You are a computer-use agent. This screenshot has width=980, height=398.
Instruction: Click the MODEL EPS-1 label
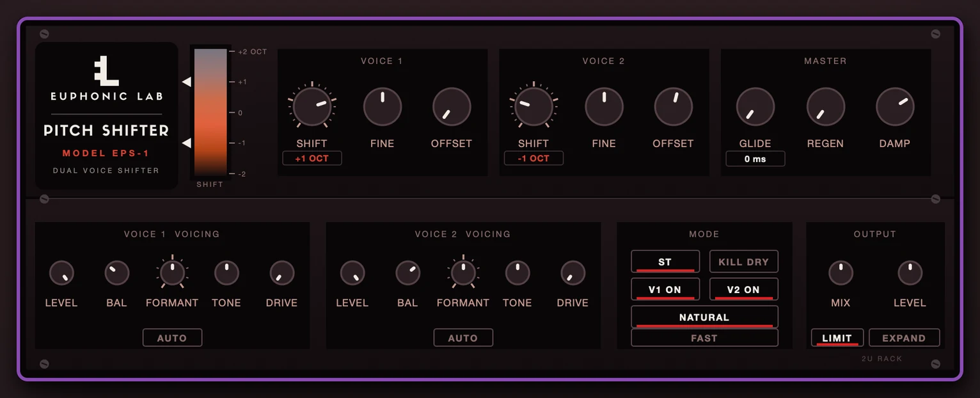point(106,154)
